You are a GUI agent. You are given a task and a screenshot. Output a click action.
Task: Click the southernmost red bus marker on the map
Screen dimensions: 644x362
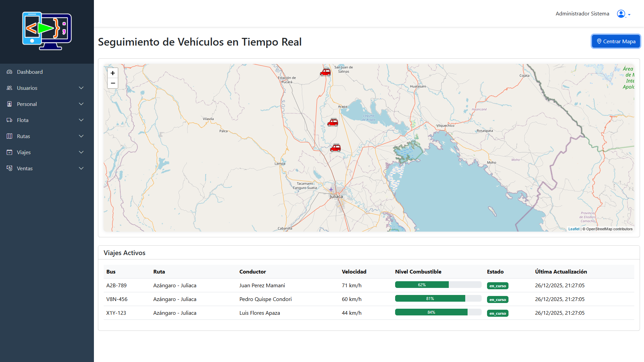(335, 148)
